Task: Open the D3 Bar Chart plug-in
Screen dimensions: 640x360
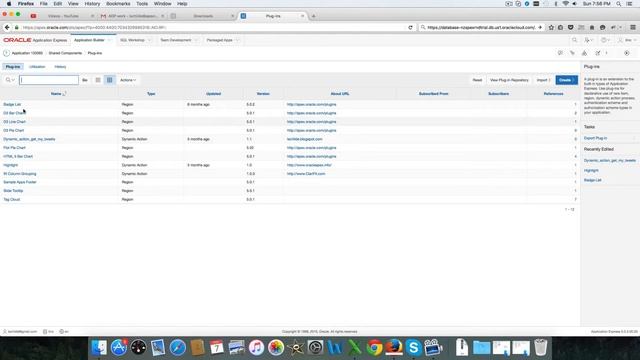Action: [14, 113]
